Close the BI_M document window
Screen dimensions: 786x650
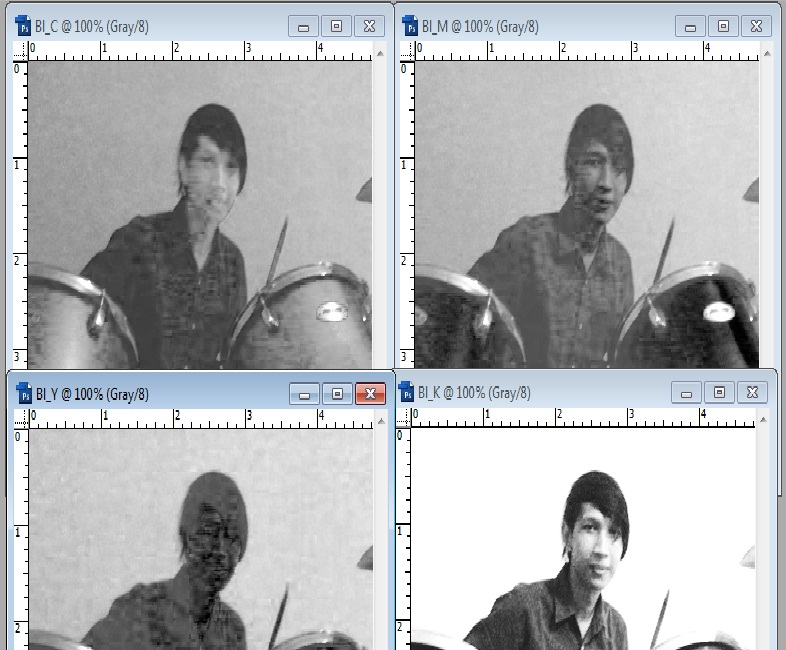point(756,27)
